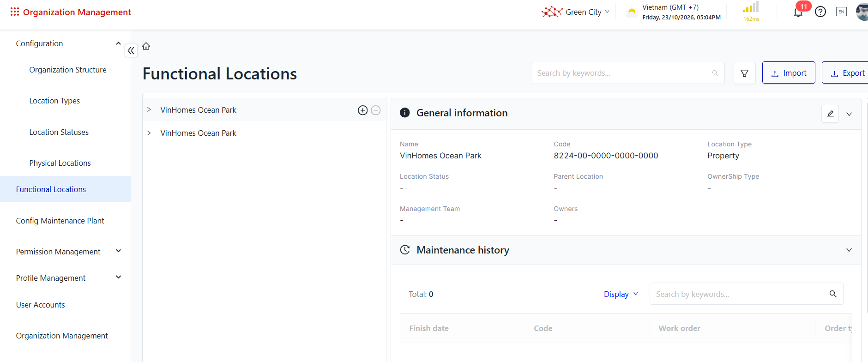Image resolution: width=868 pixels, height=362 pixels.
Task: Click the Organization Management header title
Action: click(x=77, y=12)
